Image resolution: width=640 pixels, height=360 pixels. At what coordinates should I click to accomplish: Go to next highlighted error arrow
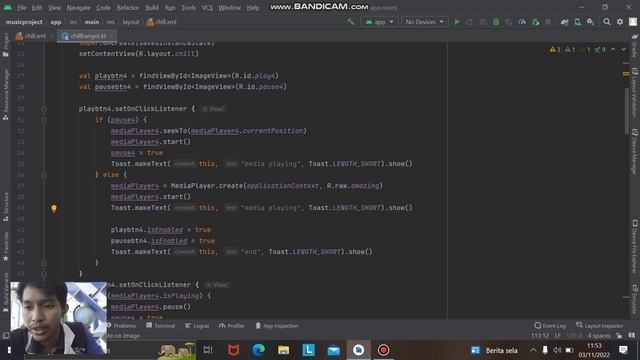click(x=623, y=49)
